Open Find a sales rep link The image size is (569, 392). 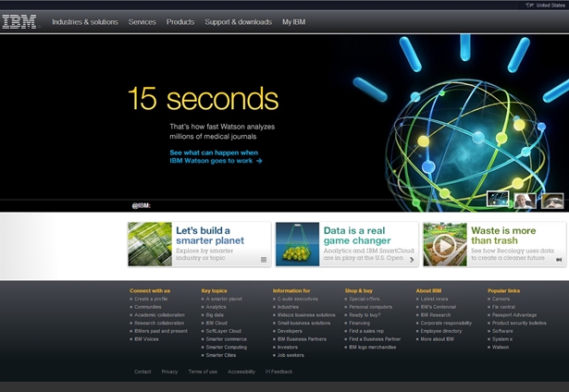pyautogui.click(x=366, y=331)
